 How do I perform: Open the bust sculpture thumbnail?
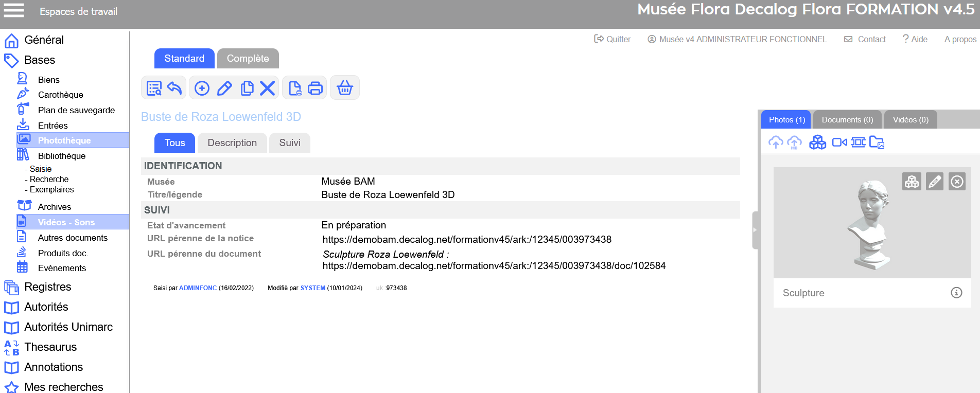[870, 224]
